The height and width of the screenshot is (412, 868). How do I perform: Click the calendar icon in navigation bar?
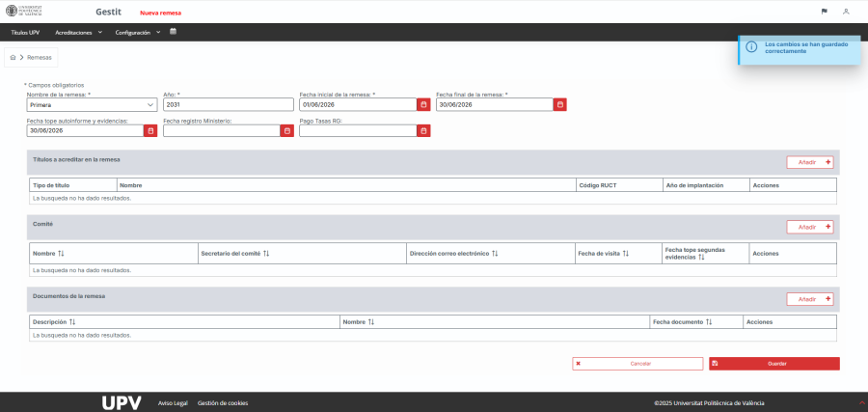click(174, 32)
